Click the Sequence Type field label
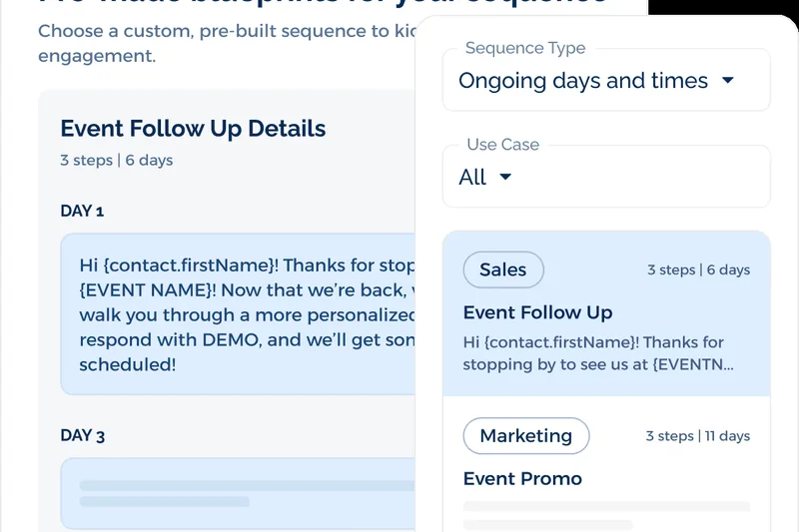The height and width of the screenshot is (532, 799). [525, 48]
